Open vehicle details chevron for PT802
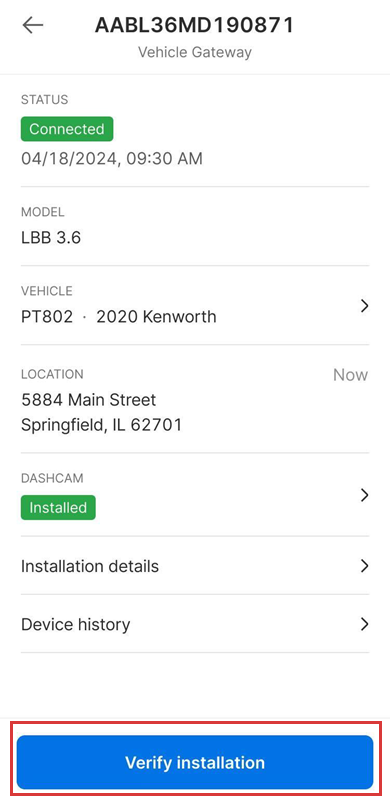The image size is (390, 806). (364, 306)
